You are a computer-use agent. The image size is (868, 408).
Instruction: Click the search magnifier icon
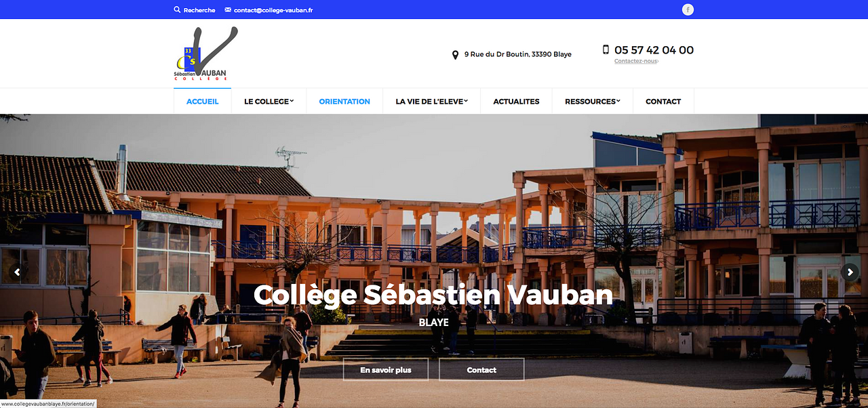tap(177, 9)
